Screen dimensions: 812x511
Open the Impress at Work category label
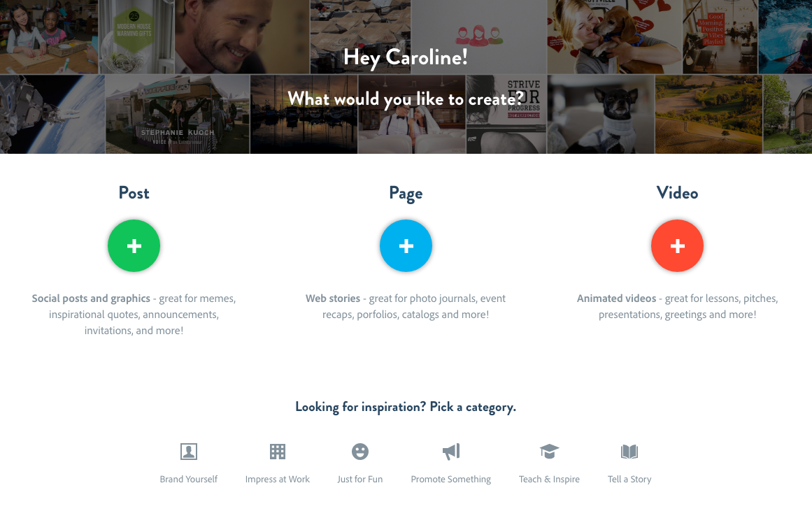click(x=278, y=480)
